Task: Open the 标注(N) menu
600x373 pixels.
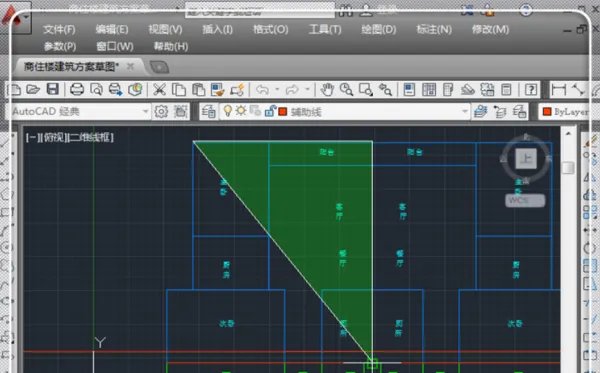Action: click(434, 29)
